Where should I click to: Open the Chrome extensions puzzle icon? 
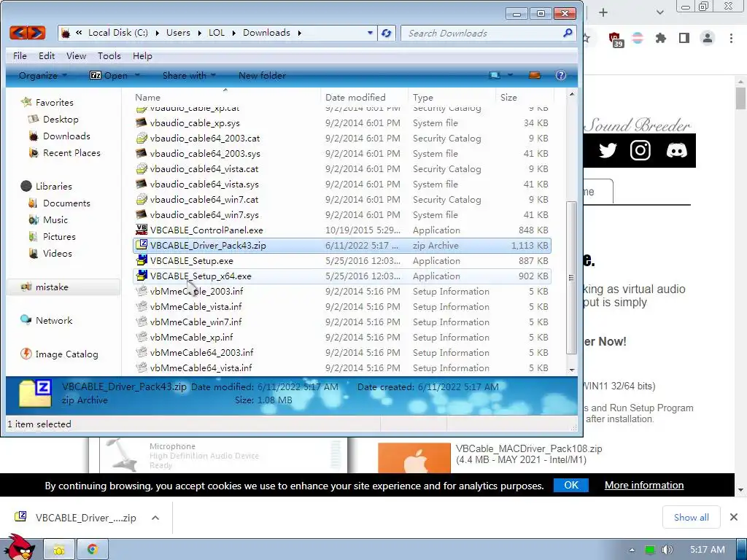pos(661,38)
